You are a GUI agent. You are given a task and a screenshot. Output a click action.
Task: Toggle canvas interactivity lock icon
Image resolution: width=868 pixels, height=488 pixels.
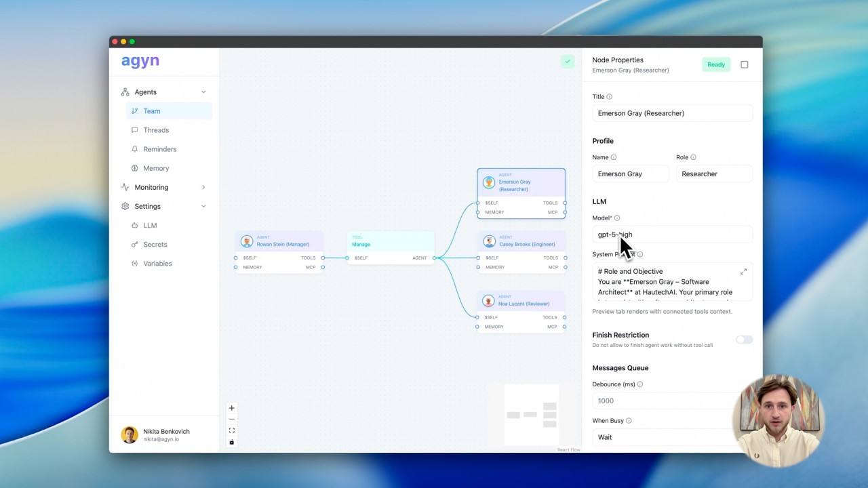click(231, 442)
